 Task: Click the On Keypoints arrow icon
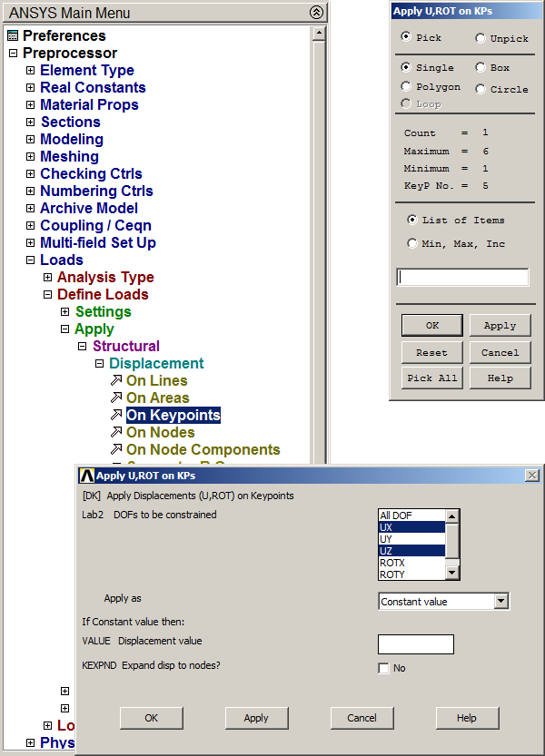tap(116, 415)
